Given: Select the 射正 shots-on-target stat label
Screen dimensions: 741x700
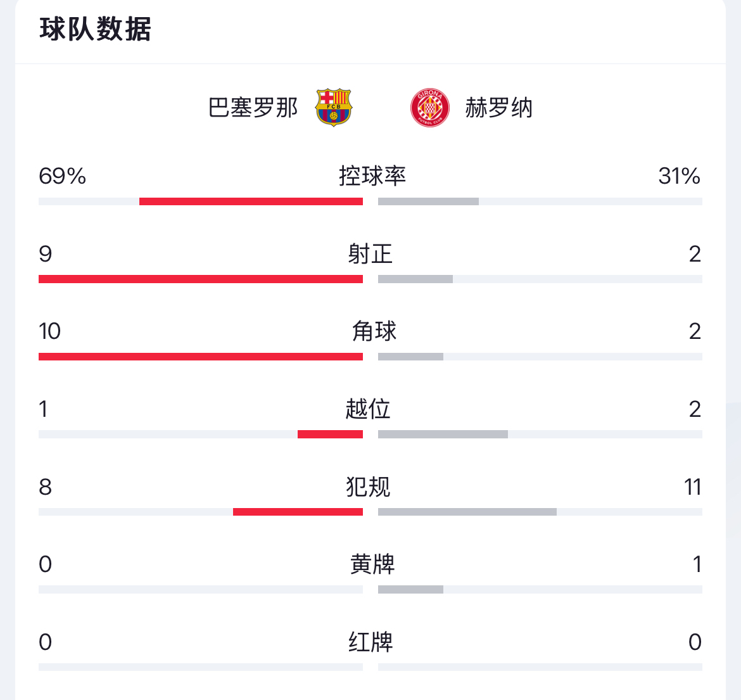Looking at the screenshot, I should tap(370, 255).
